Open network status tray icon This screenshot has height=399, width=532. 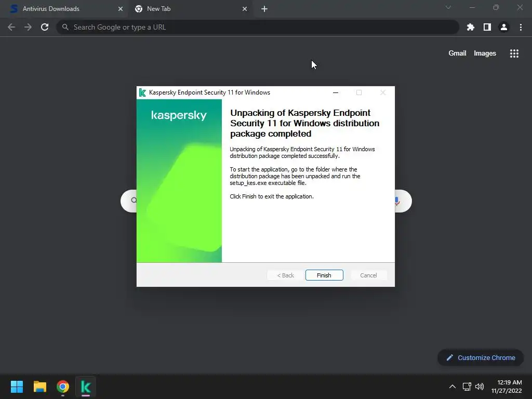point(467,386)
